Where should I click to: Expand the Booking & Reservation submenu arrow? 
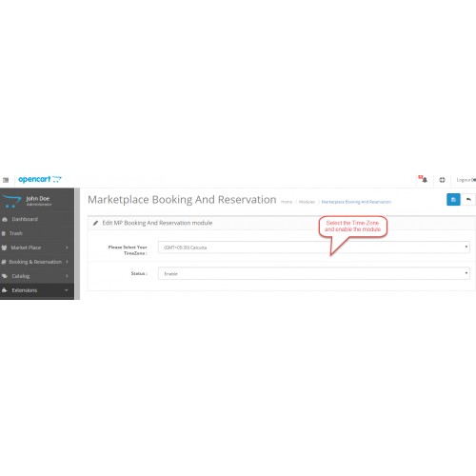tap(67, 262)
